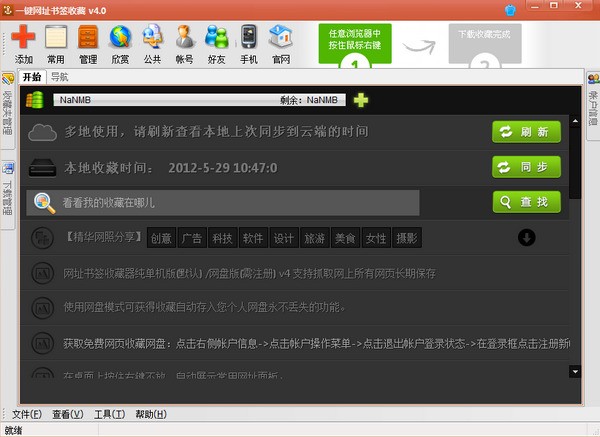Click the 欣赏 globe toolbar icon

120,37
